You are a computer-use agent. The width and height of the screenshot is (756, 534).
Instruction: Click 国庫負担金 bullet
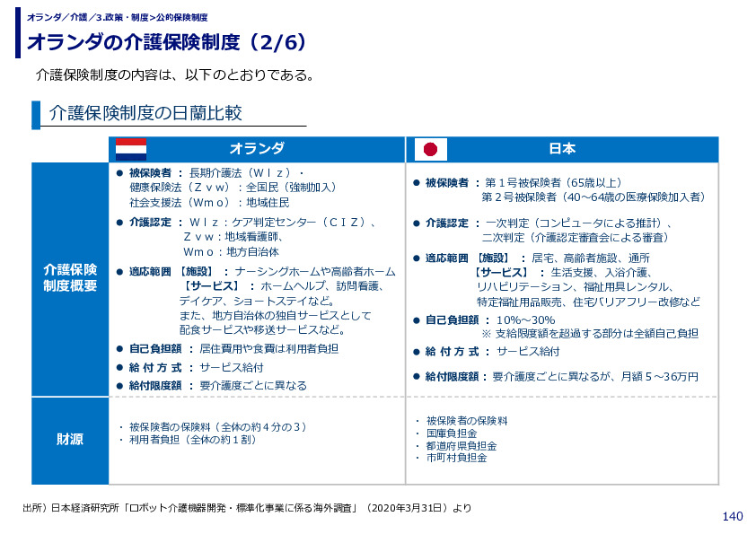pos(452,433)
